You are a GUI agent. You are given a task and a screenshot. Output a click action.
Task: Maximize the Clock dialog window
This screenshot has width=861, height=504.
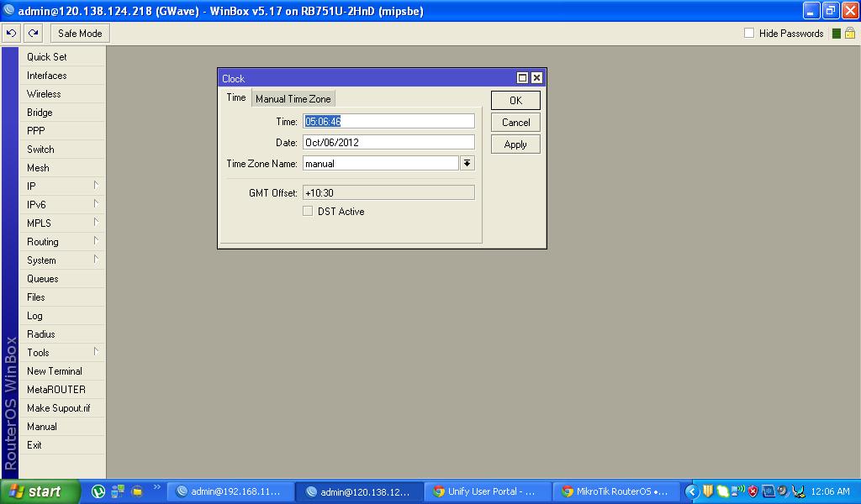click(x=522, y=78)
